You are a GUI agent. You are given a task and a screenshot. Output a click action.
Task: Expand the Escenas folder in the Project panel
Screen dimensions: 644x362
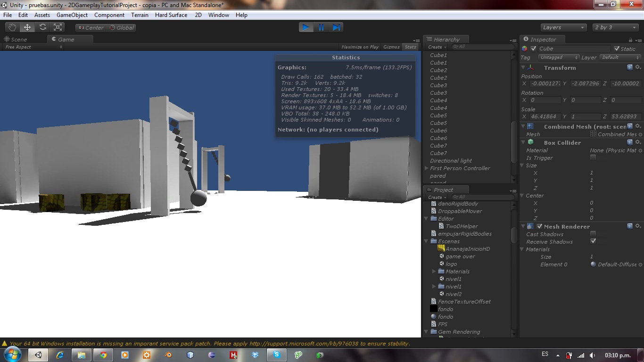click(x=426, y=241)
